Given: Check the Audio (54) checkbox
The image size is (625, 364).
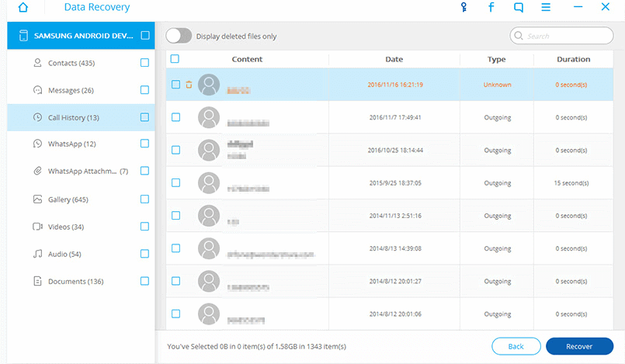Looking at the screenshot, I should pos(144,254).
